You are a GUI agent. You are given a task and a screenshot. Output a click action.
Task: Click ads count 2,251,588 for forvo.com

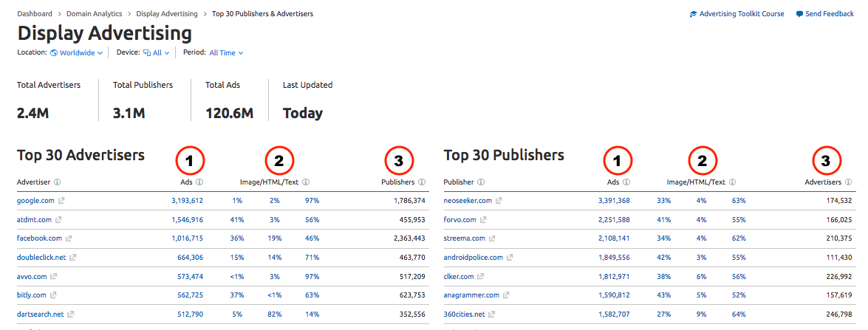(x=614, y=219)
